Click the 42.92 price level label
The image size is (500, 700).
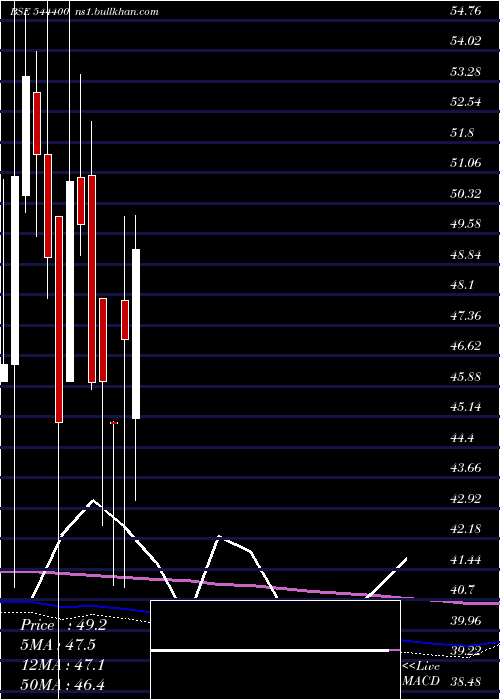pyautogui.click(x=466, y=499)
